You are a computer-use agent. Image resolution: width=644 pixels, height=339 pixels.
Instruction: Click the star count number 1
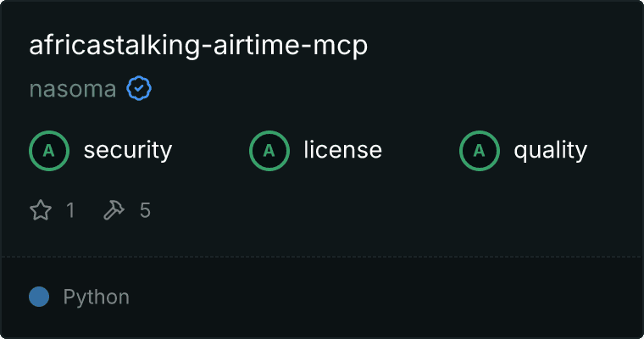pos(70,210)
